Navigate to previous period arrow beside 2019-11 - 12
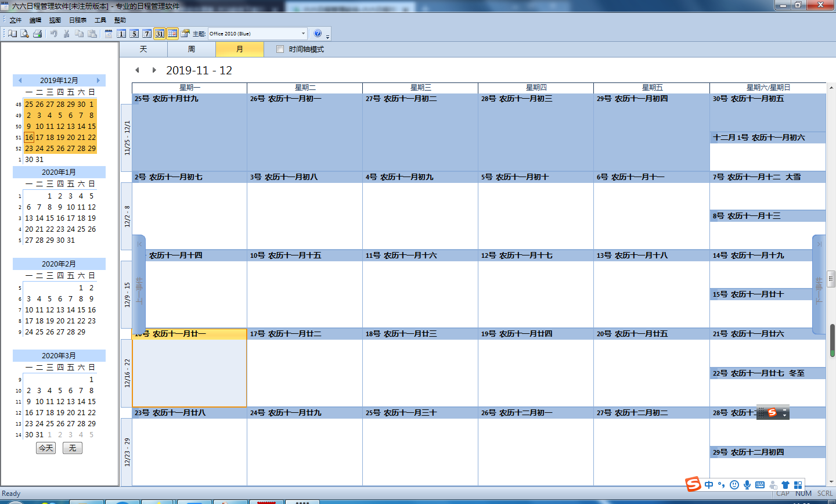The width and height of the screenshot is (836, 504). 138,70
